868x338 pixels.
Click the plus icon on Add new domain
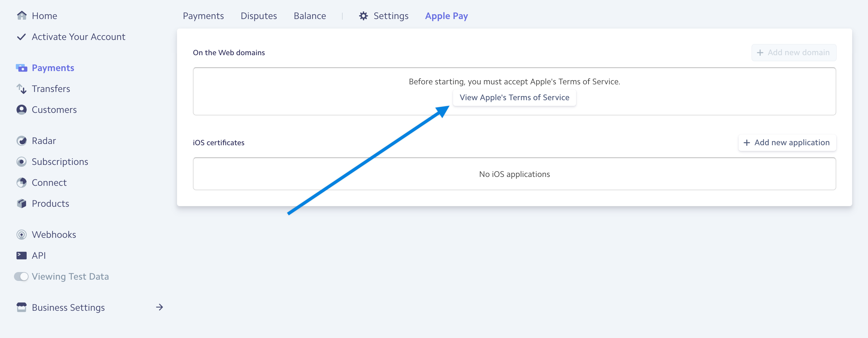coord(760,53)
